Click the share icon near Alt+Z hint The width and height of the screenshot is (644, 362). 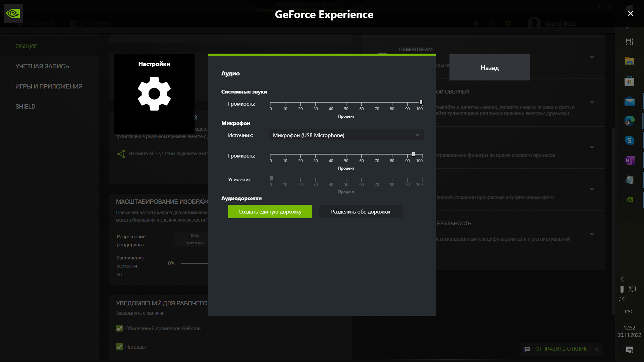[x=121, y=154]
